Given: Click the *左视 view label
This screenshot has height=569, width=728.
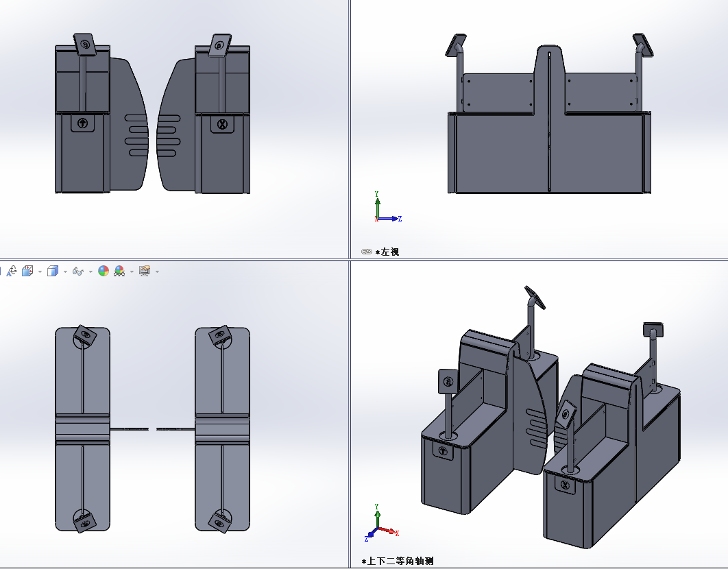Looking at the screenshot, I should (387, 252).
